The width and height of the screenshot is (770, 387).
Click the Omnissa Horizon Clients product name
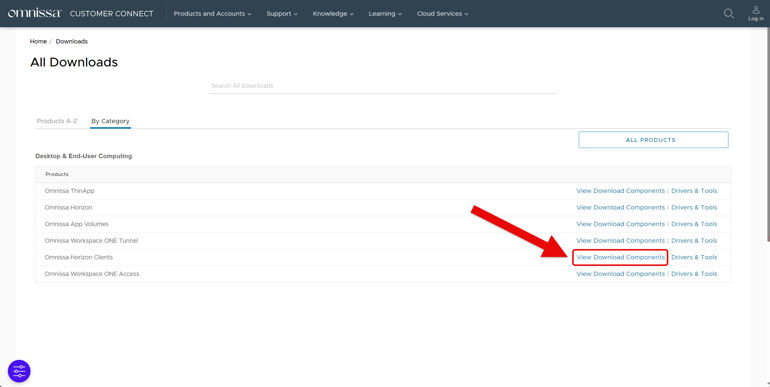79,257
